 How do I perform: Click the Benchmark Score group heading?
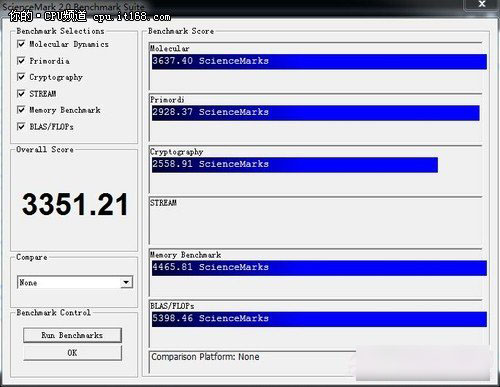(x=181, y=31)
